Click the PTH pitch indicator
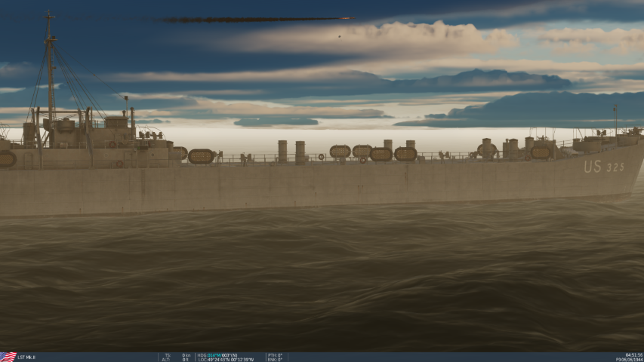This screenshot has width=644, height=362. (275, 354)
